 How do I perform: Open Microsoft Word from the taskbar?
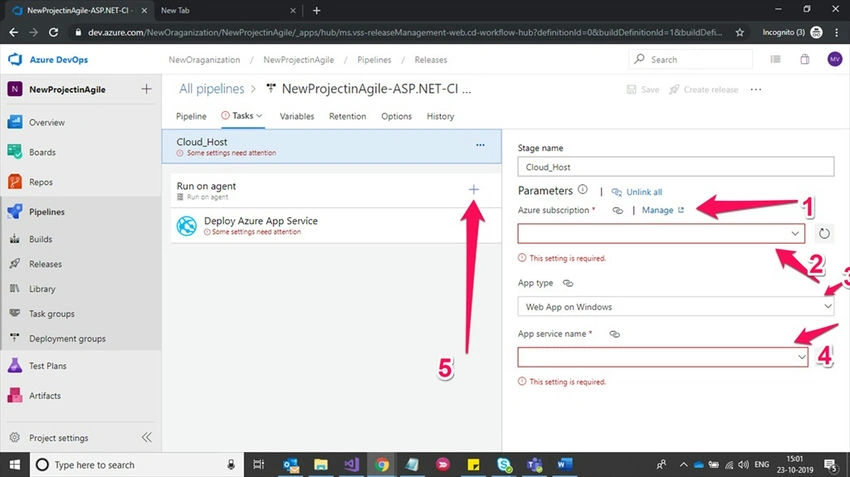[x=564, y=465]
